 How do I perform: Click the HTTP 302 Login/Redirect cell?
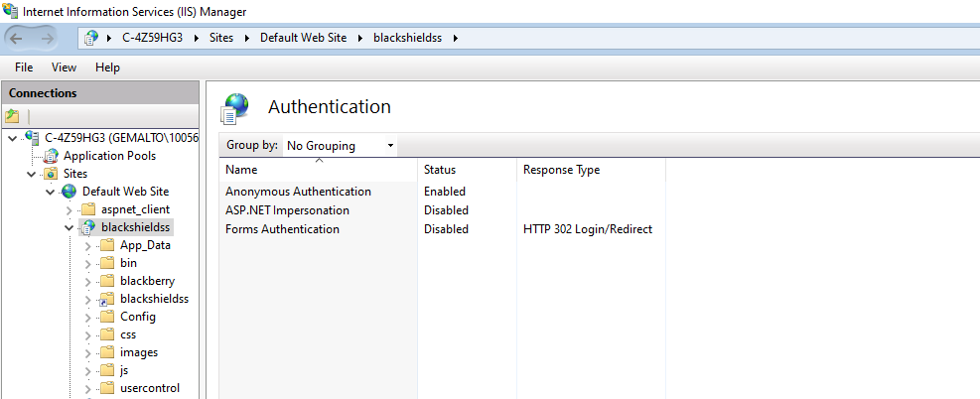click(x=588, y=229)
